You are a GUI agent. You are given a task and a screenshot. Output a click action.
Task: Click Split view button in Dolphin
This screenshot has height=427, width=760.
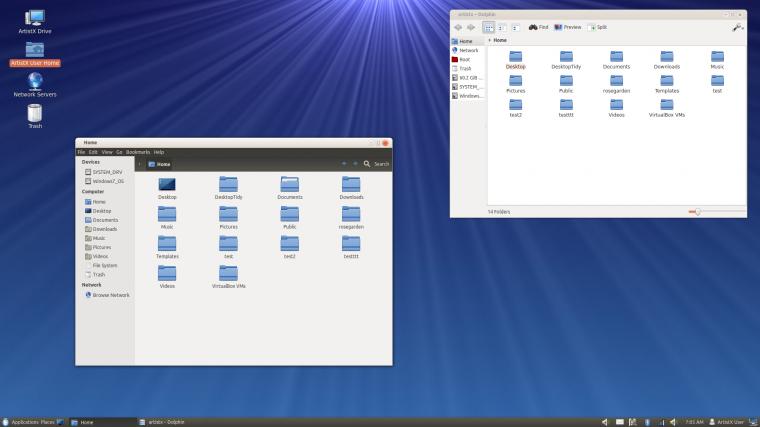pos(597,27)
